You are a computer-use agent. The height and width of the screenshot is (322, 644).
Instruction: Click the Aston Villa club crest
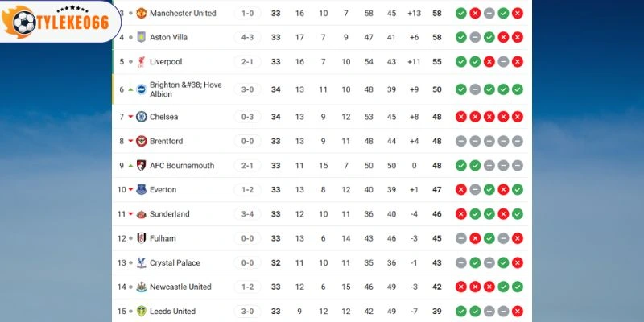[x=142, y=38]
